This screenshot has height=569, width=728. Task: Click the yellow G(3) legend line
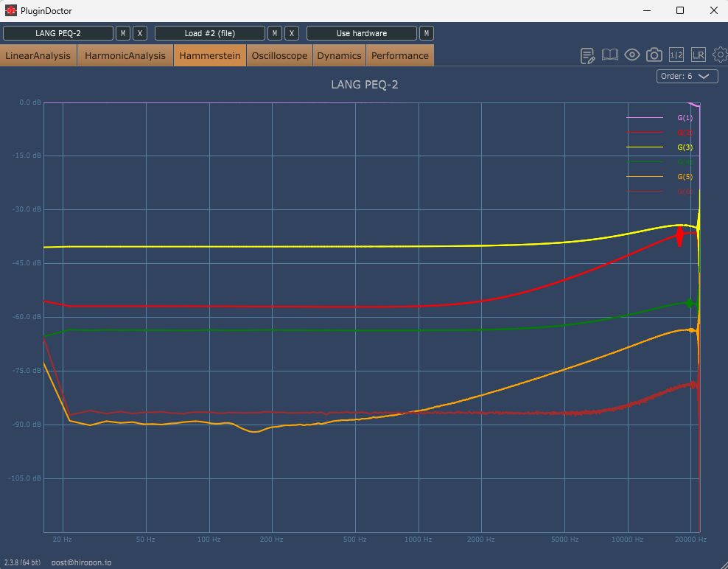(x=645, y=147)
